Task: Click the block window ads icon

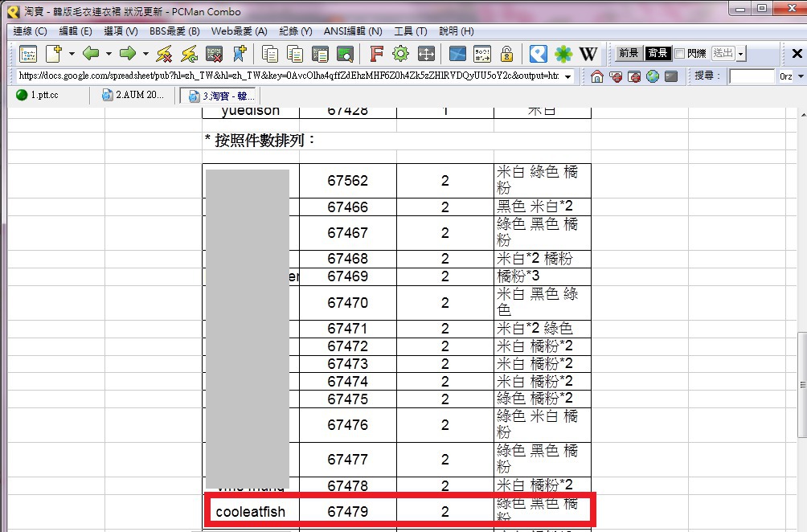Action: point(634,76)
